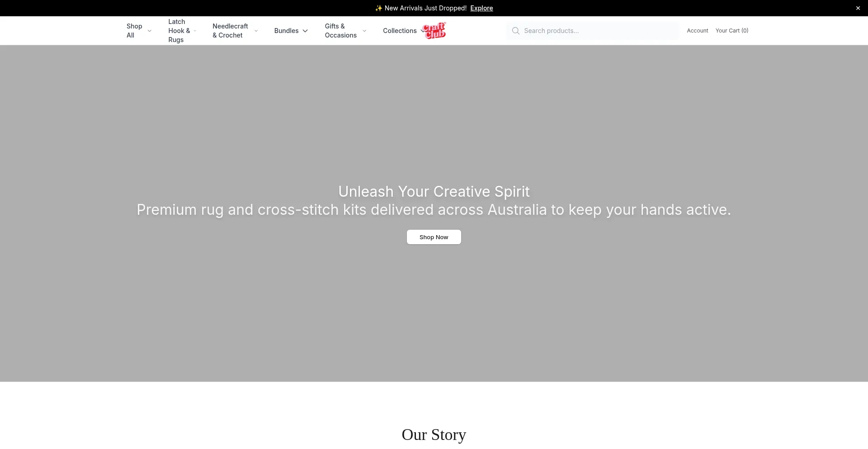The image size is (868, 449).
Task: Follow the Explore link in banner
Action: coord(481,8)
